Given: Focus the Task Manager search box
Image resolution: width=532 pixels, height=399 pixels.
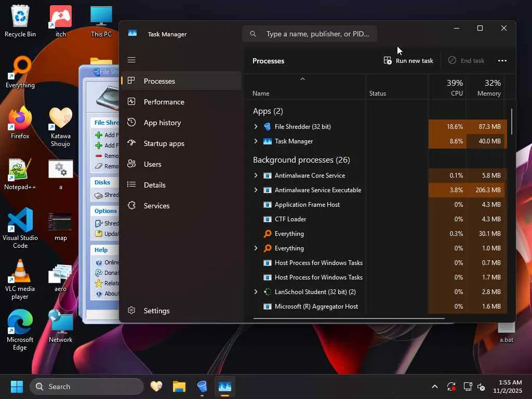Looking at the screenshot, I should tap(309, 34).
